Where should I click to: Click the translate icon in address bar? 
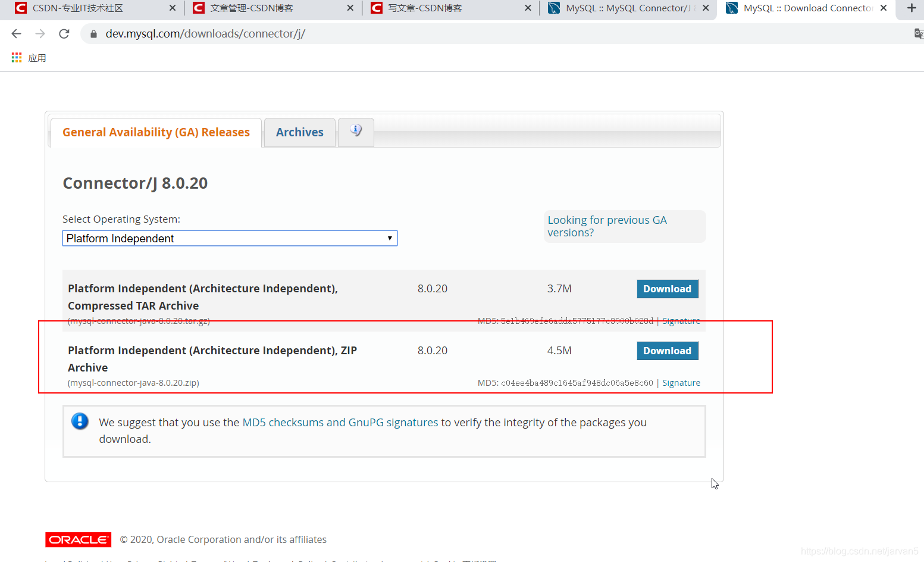point(919,34)
